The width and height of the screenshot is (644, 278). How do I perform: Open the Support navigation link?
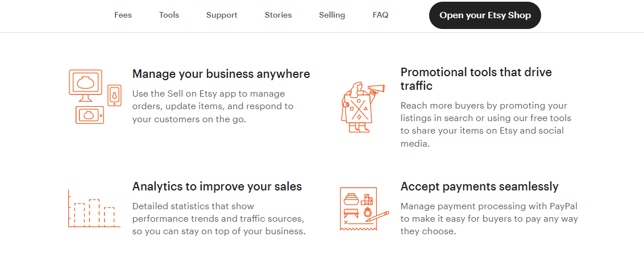tap(222, 15)
